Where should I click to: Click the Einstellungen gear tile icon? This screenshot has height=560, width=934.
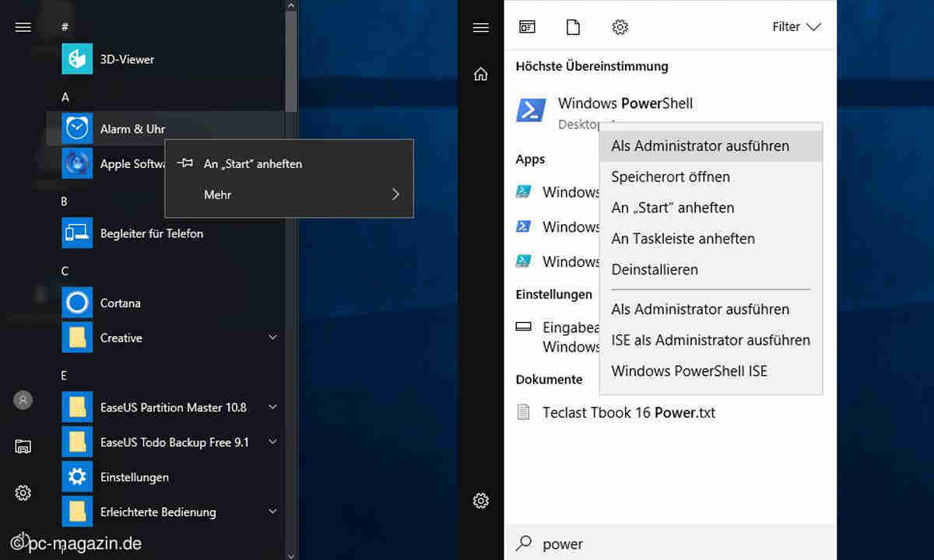tap(77, 477)
